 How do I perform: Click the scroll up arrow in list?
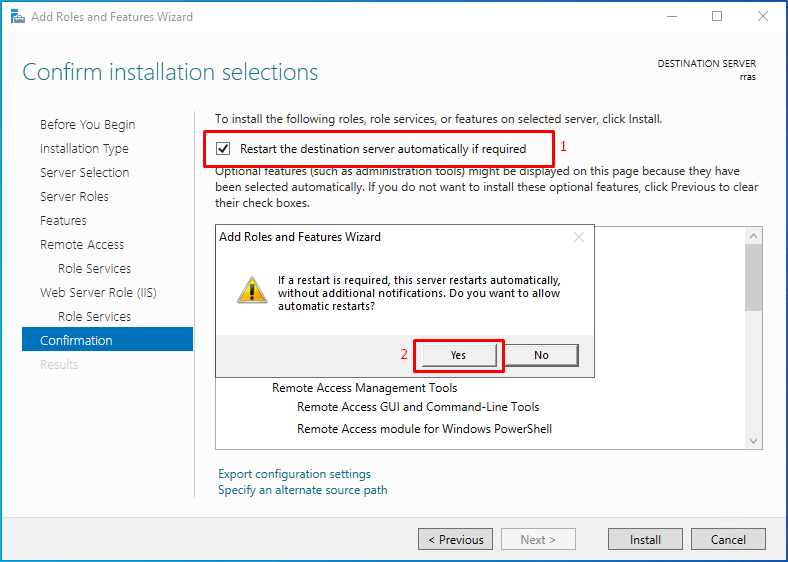click(x=753, y=236)
